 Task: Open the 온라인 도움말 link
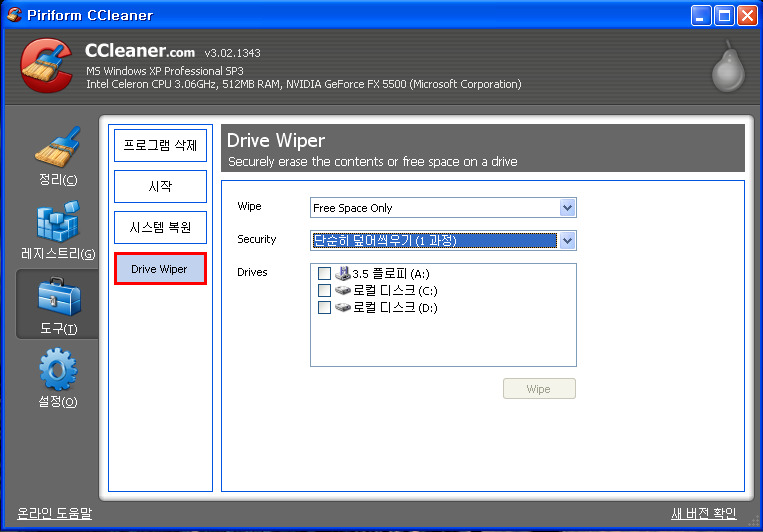pyautogui.click(x=54, y=513)
